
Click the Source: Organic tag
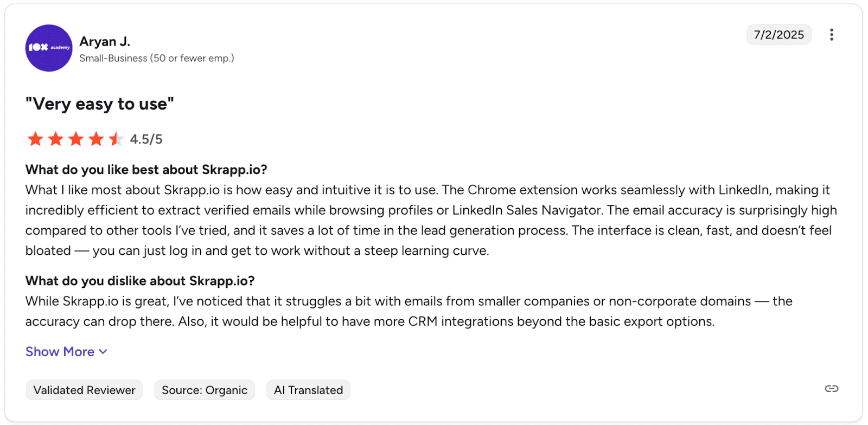pyautogui.click(x=205, y=390)
